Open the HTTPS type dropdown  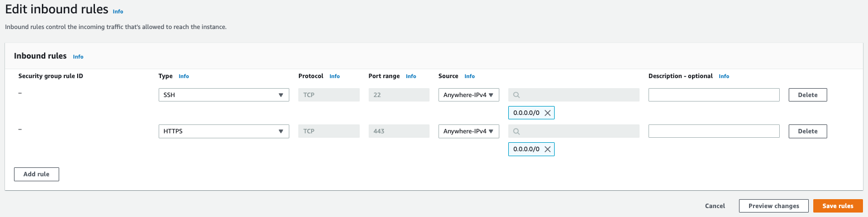click(x=224, y=131)
